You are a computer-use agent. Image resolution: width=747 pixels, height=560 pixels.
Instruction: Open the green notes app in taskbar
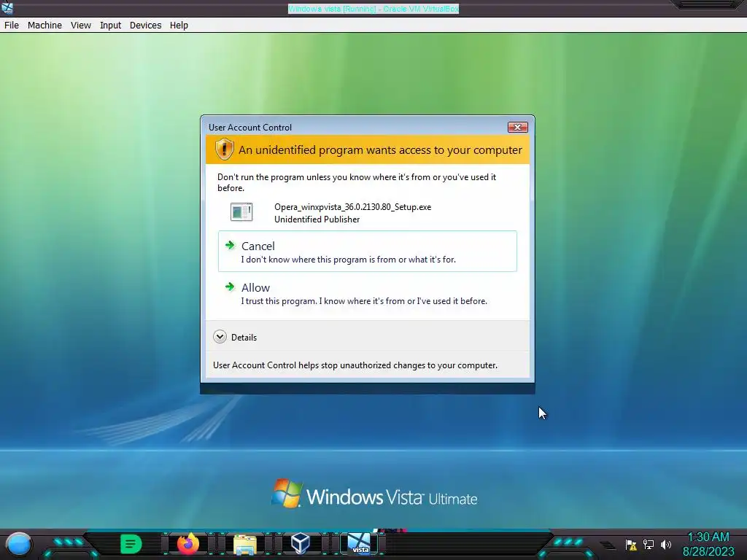click(x=131, y=544)
